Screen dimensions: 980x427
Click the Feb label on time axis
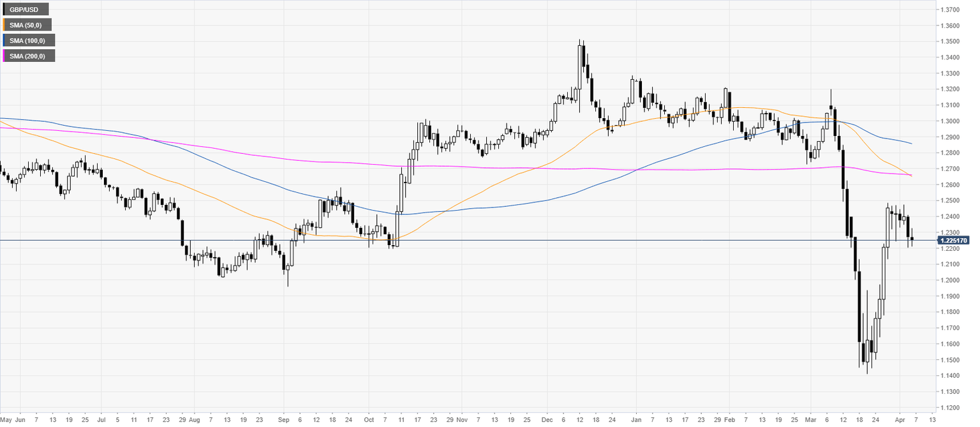tap(730, 420)
